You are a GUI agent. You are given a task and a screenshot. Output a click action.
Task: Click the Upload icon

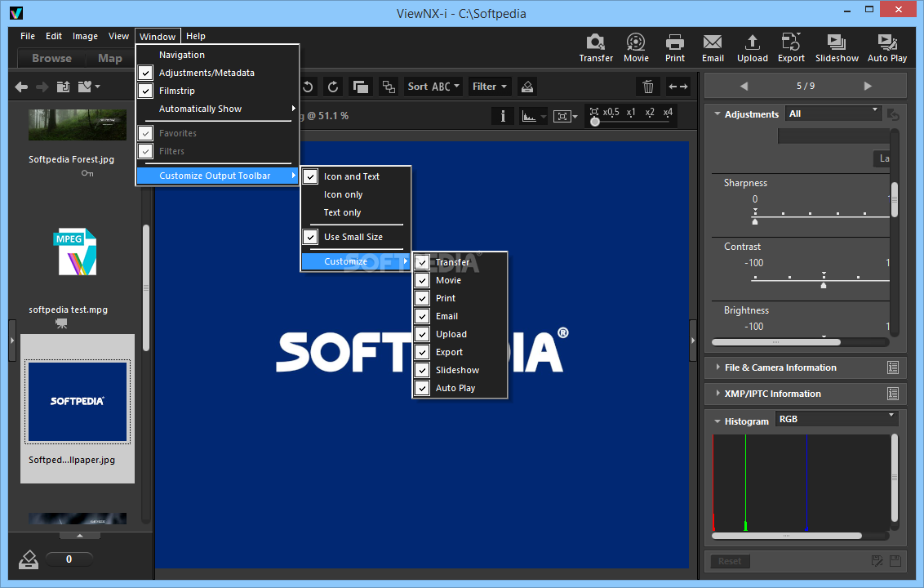coord(752,42)
